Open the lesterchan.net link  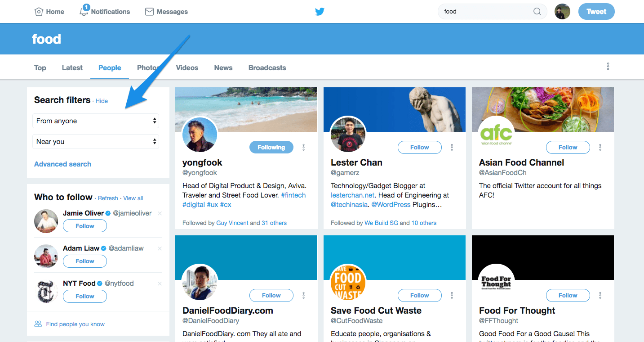click(353, 195)
